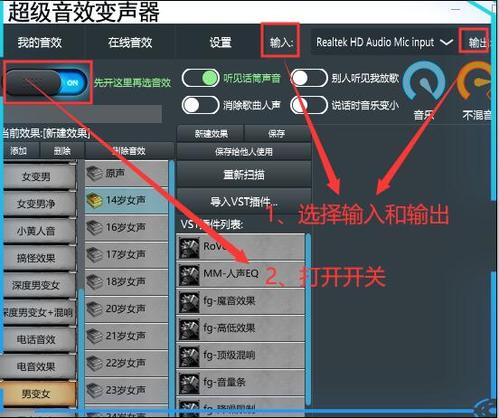Select the 18岁女声 text in sound list
This screenshot has width=499, height=418.
click(x=126, y=282)
